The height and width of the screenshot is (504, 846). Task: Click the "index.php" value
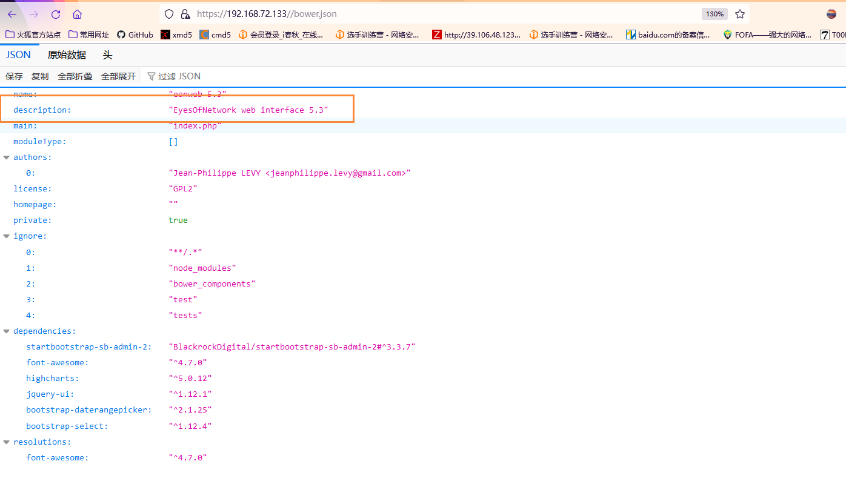pos(195,126)
